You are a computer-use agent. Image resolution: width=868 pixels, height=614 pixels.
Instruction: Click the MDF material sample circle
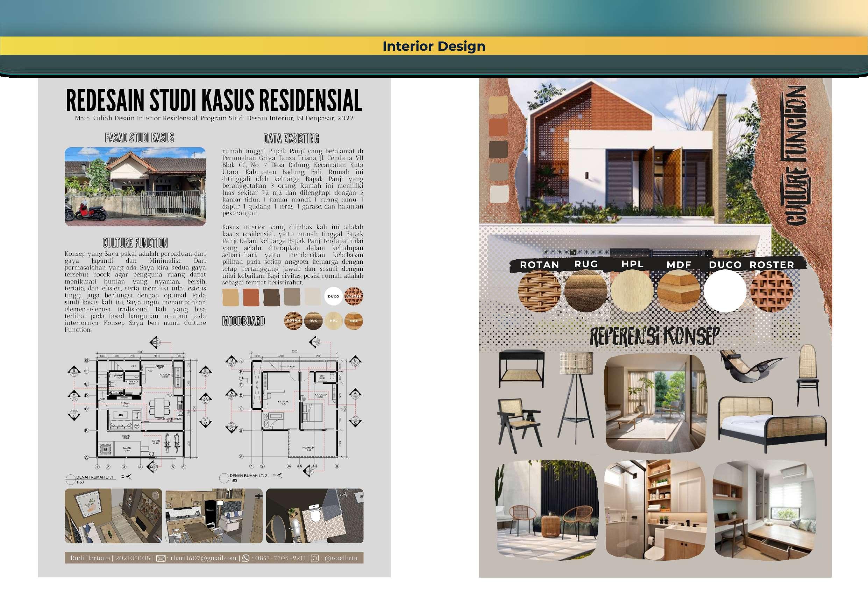pyautogui.click(x=678, y=291)
